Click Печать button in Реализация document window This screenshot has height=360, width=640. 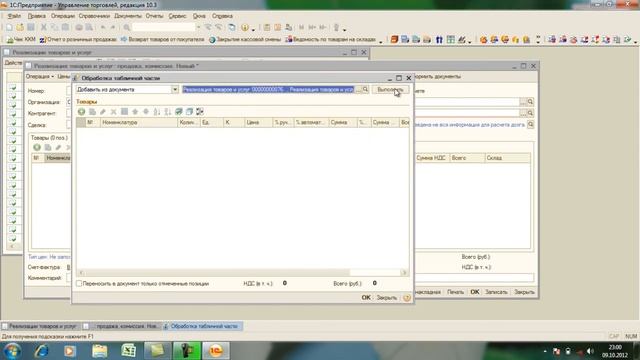(x=455, y=292)
